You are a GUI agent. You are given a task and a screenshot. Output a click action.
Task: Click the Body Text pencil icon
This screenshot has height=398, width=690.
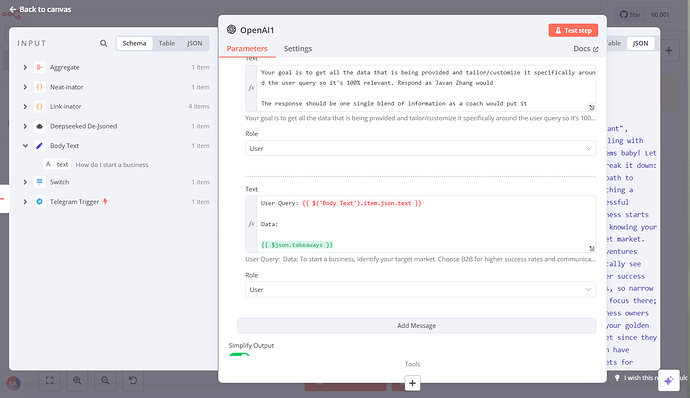(39, 146)
